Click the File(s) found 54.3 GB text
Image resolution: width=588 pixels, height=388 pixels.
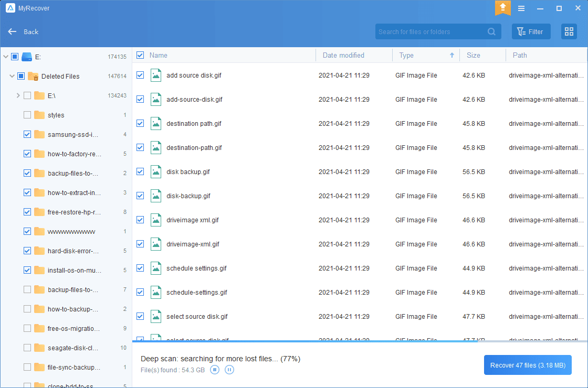173,370
